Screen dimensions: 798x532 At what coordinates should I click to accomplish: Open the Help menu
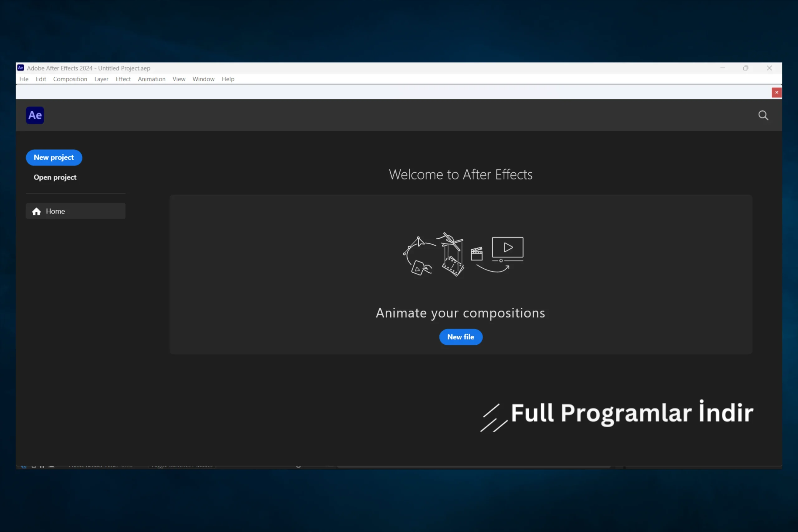coord(228,79)
